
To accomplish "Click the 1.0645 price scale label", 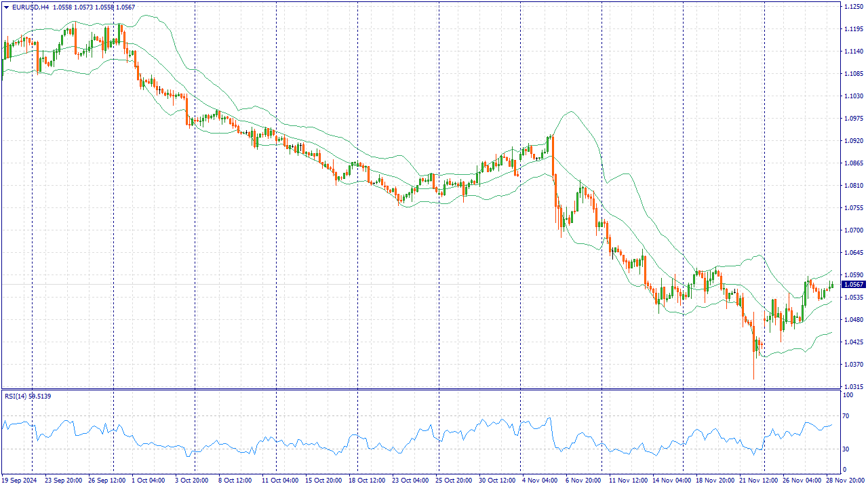I will pos(852,253).
